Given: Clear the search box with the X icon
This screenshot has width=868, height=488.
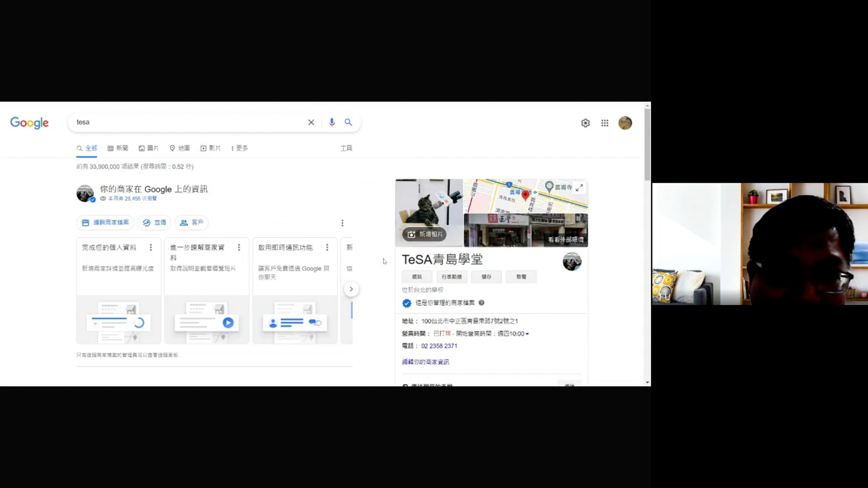Looking at the screenshot, I should [311, 122].
